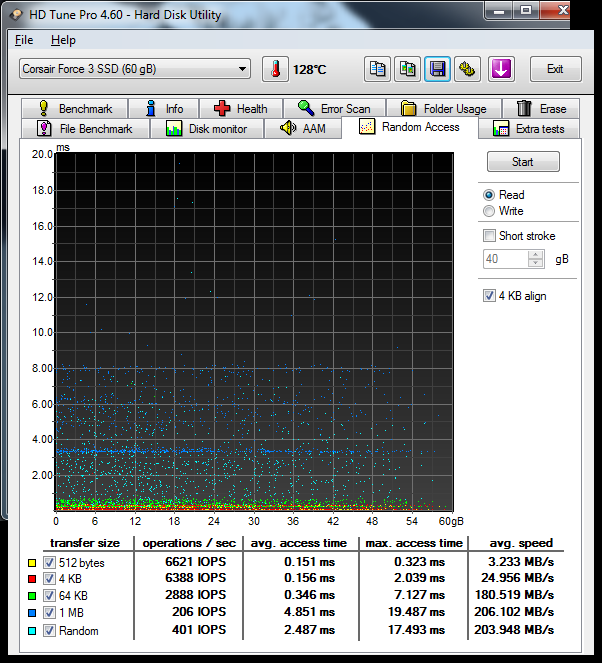Click the 19.487 ms max access time
The height and width of the screenshot is (663, 602).
click(416, 611)
